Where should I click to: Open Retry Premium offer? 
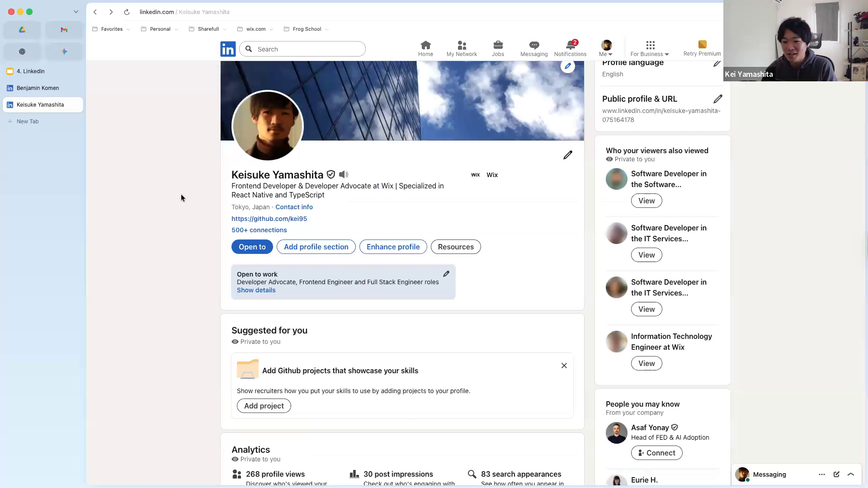(702, 48)
